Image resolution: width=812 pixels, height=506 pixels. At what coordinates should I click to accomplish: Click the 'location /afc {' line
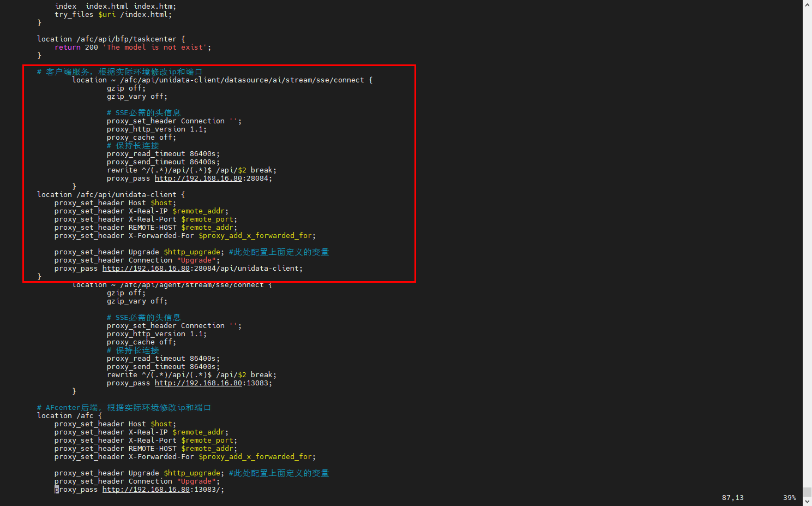point(69,416)
